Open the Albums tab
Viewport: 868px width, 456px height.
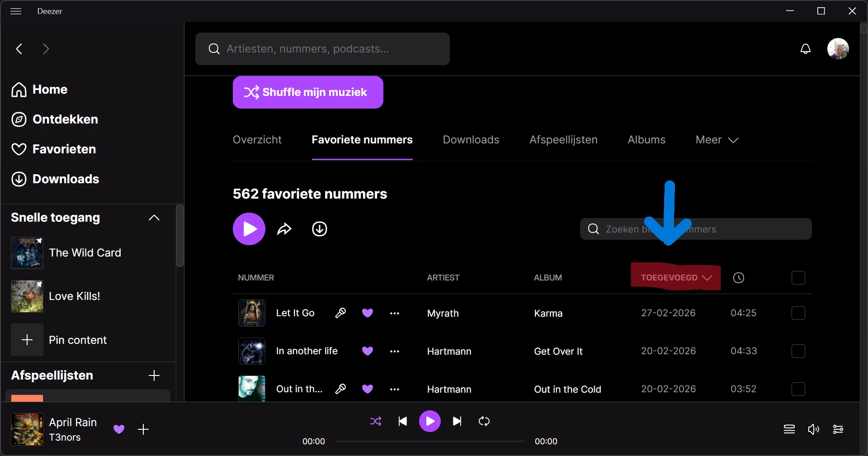(x=646, y=140)
